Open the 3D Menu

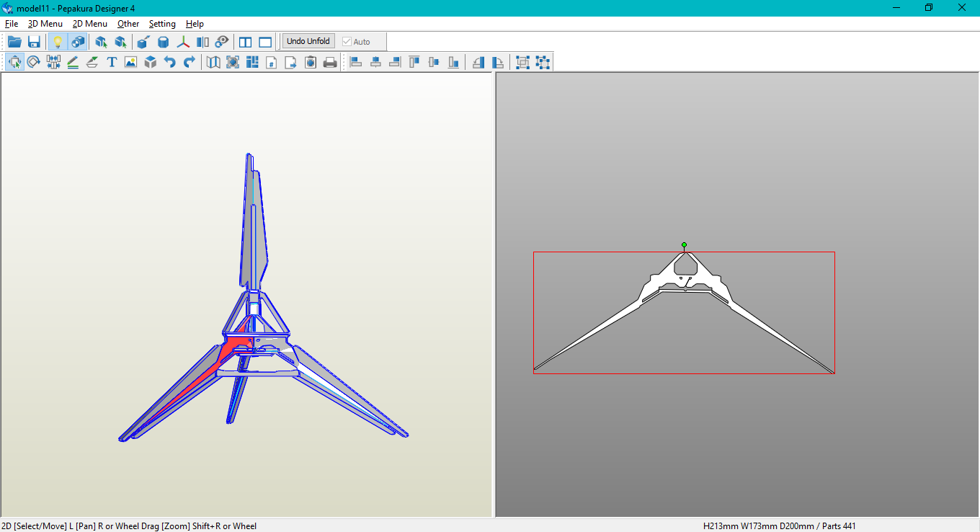click(45, 24)
